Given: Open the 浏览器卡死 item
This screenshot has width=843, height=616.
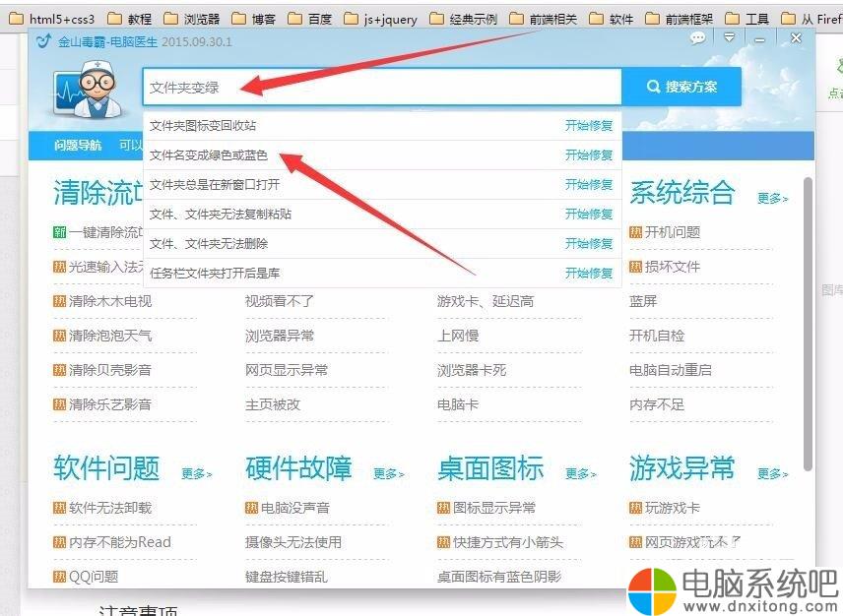Looking at the screenshot, I should pos(472,370).
